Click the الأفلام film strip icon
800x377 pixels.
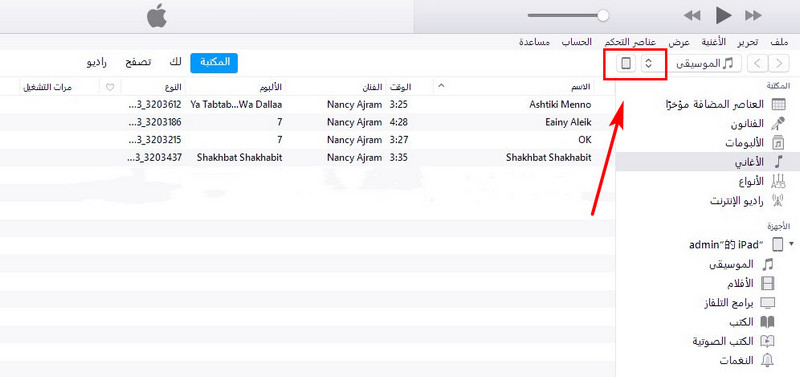click(767, 283)
